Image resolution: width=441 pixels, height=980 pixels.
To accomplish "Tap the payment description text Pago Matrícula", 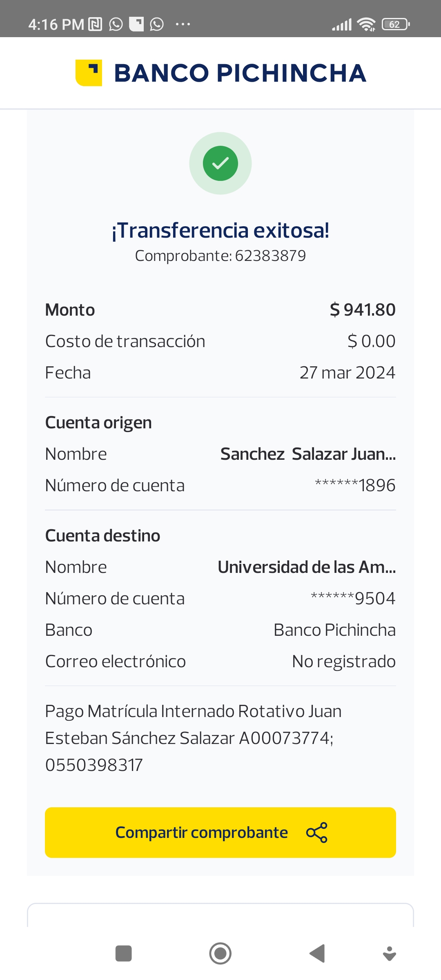I will coord(193,737).
